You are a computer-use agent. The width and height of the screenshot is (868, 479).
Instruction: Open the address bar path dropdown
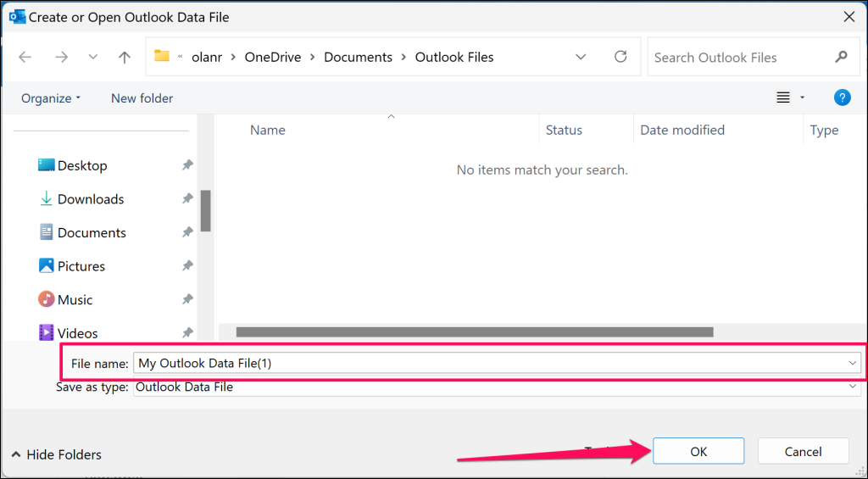point(581,57)
